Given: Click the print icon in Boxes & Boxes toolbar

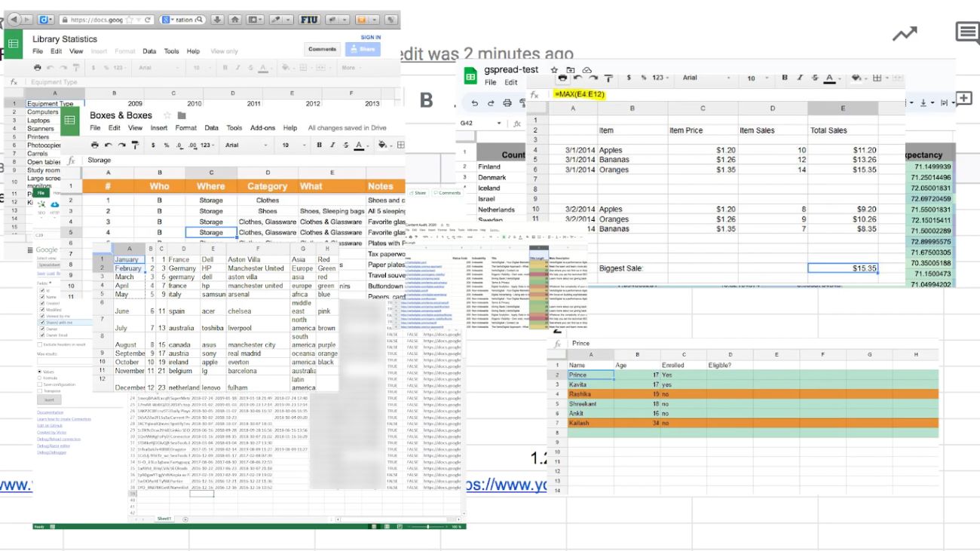Looking at the screenshot, I should coord(94,145).
